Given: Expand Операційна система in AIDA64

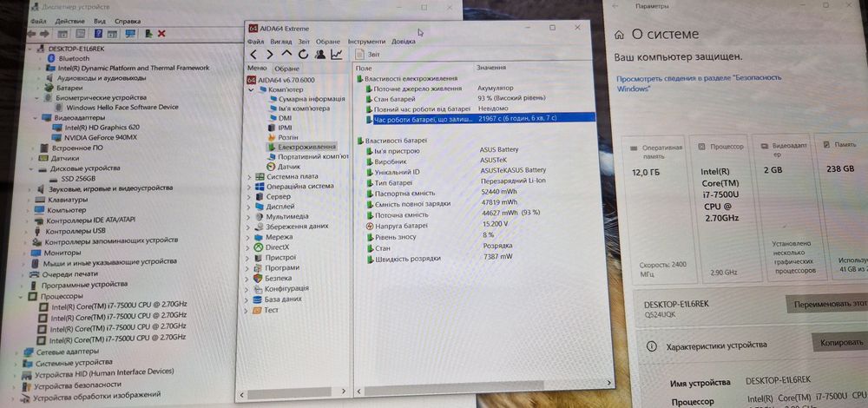Looking at the screenshot, I should coord(249,188).
